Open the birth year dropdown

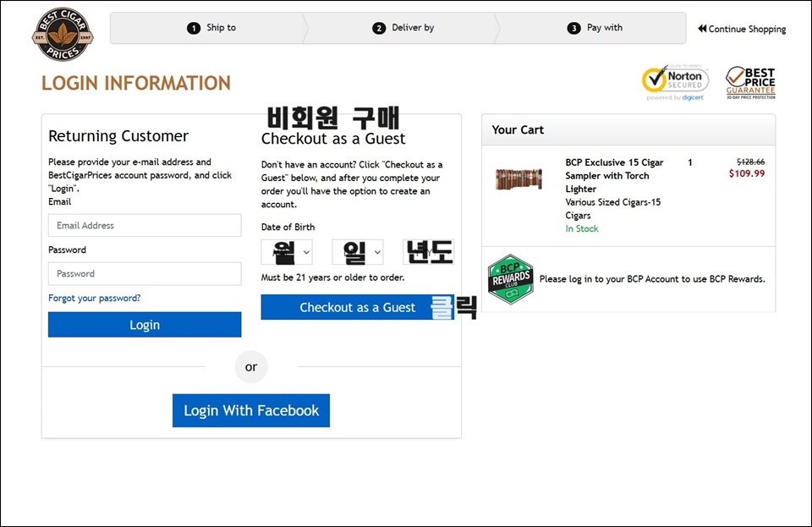(428, 252)
